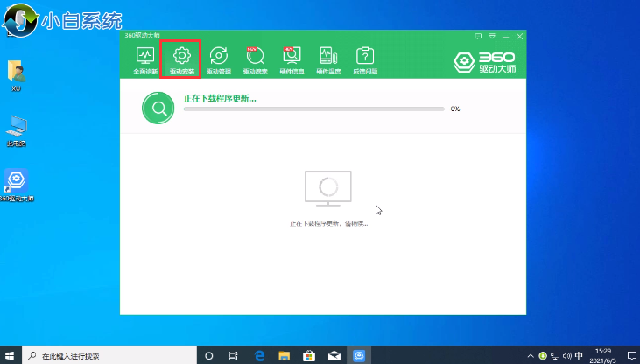
Task: Click the green magnifier scan icon
Action: (x=158, y=108)
